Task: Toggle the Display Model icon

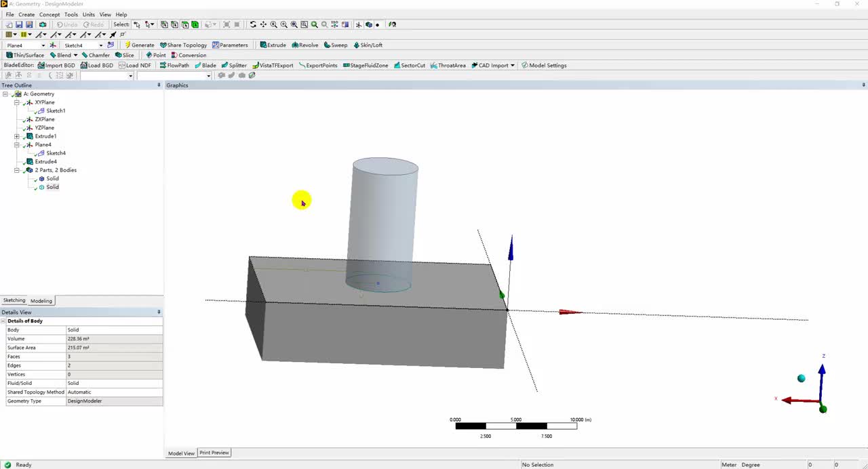Action: click(x=369, y=24)
